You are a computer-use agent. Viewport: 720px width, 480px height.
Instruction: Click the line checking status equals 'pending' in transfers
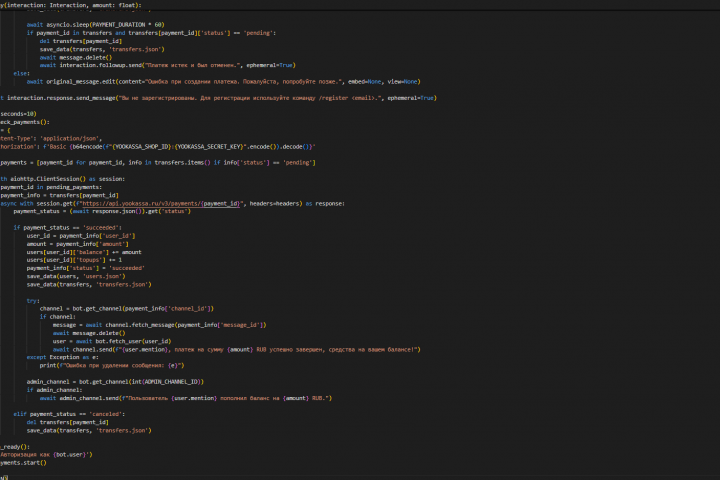click(x=151, y=33)
